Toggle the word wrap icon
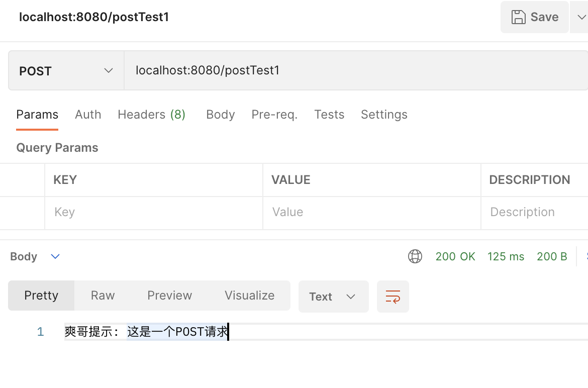 point(393,297)
